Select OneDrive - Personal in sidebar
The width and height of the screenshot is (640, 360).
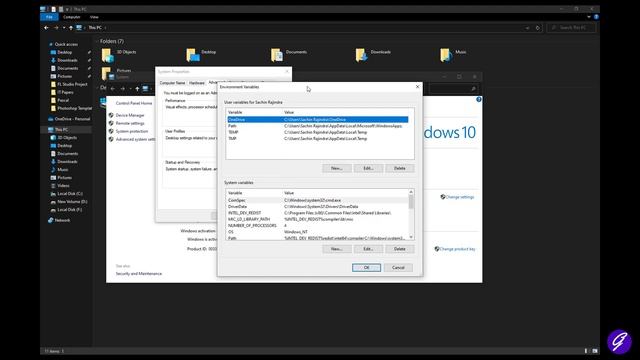[69, 119]
